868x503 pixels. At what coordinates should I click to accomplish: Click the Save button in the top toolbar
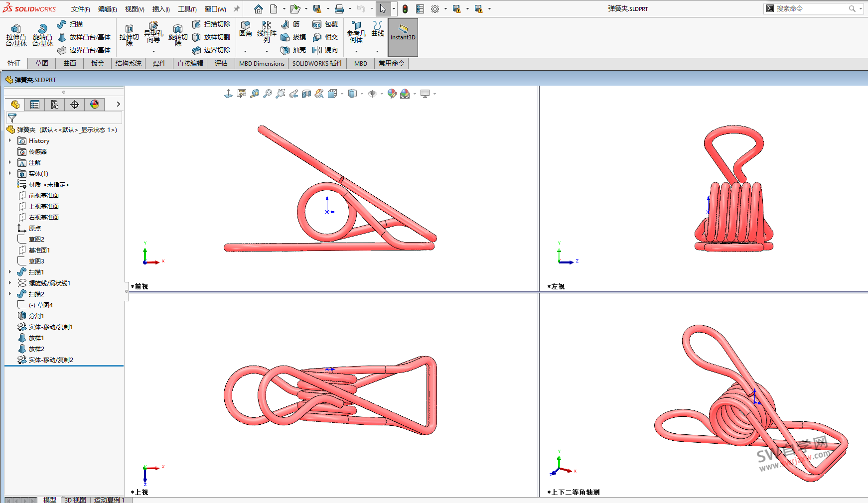317,8
